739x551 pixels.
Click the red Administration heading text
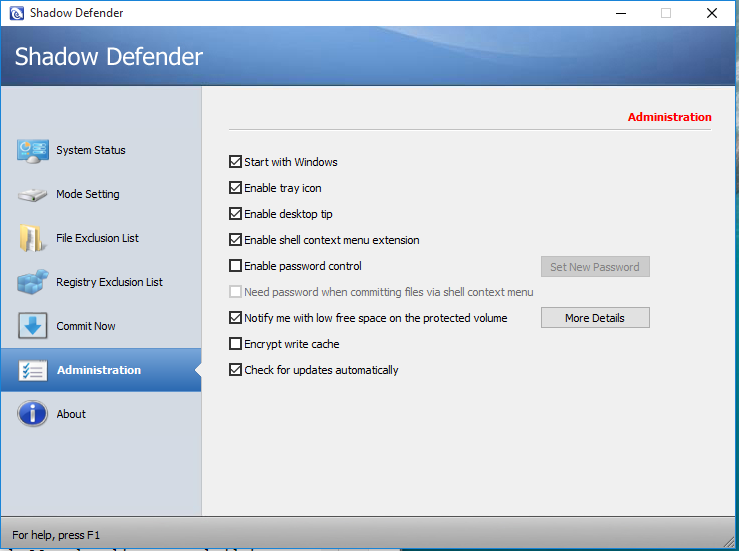pyautogui.click(x=670, y=117)
